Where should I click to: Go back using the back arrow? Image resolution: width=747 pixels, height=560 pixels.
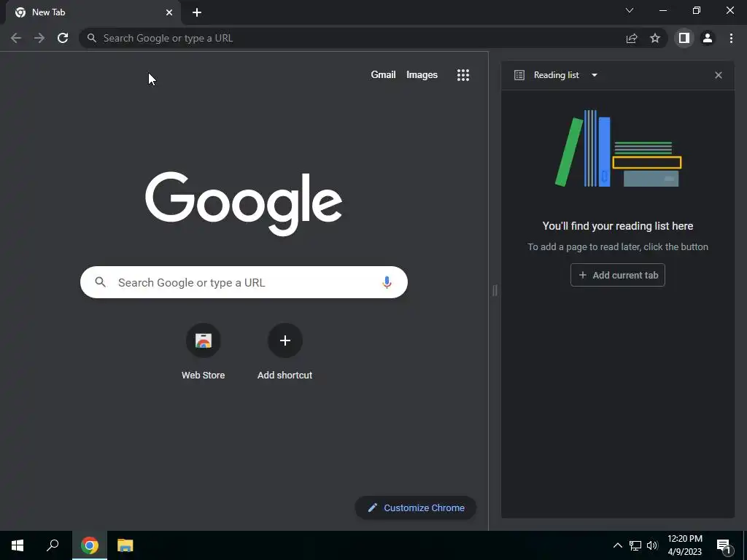click(x=16, y=38)
